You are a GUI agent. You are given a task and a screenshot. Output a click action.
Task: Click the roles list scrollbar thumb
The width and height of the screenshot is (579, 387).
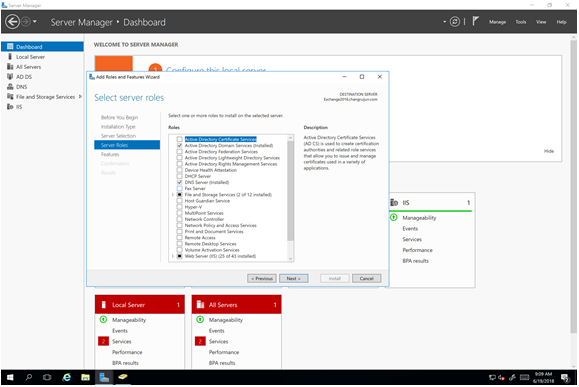(x=291, y=191)
